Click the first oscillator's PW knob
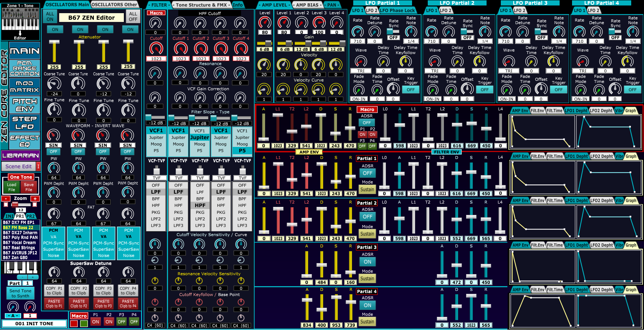The width and height of the screenshot is (644, 330). tap(54, 168)
